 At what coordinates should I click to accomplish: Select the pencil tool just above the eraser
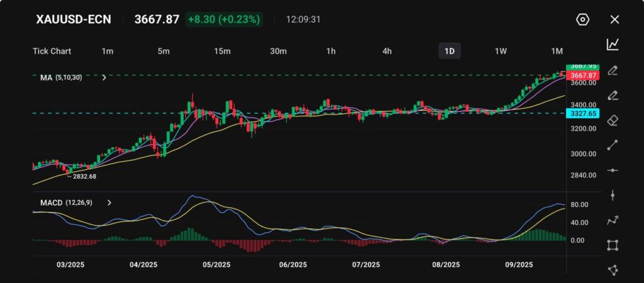pos(613,95)
